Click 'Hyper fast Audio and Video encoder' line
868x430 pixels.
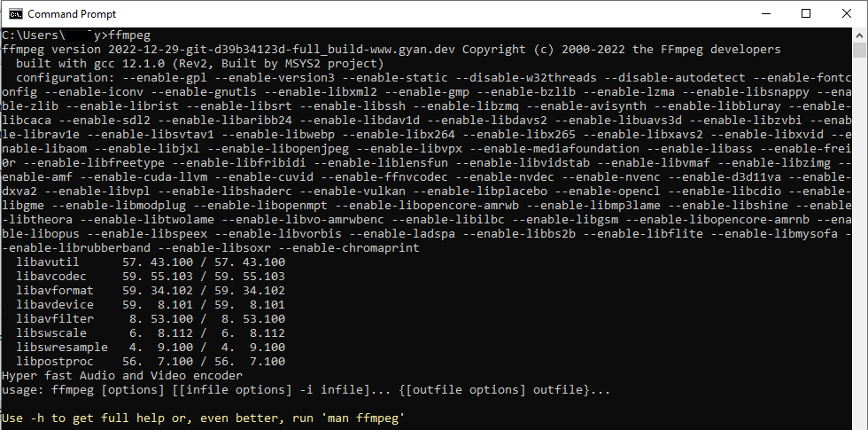pyautogui.click(x=122, y=376)
